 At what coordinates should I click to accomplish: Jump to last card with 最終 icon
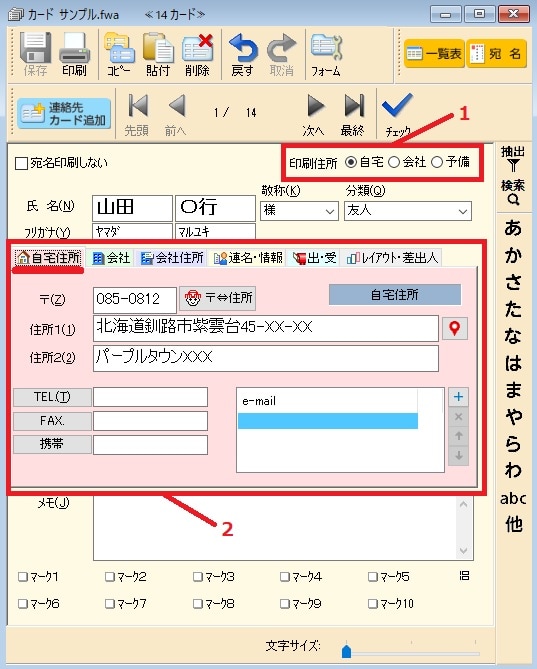pyautogui.click(x=354, y=105)
